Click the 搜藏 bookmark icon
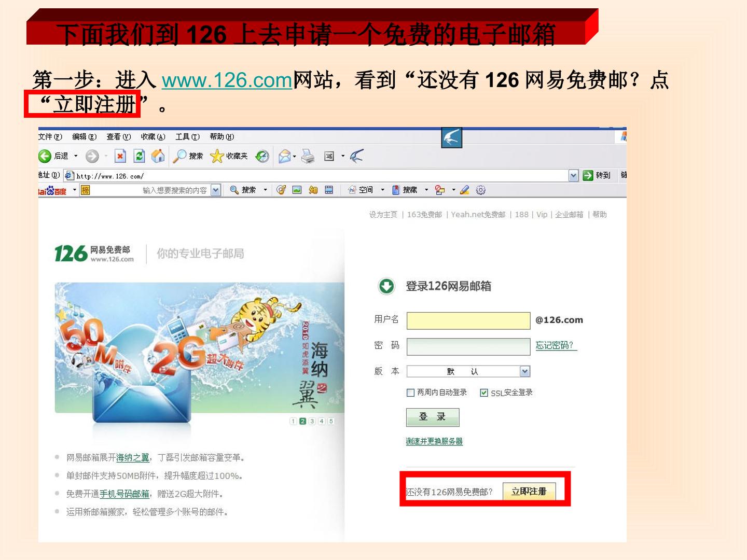 click(405, 190)
